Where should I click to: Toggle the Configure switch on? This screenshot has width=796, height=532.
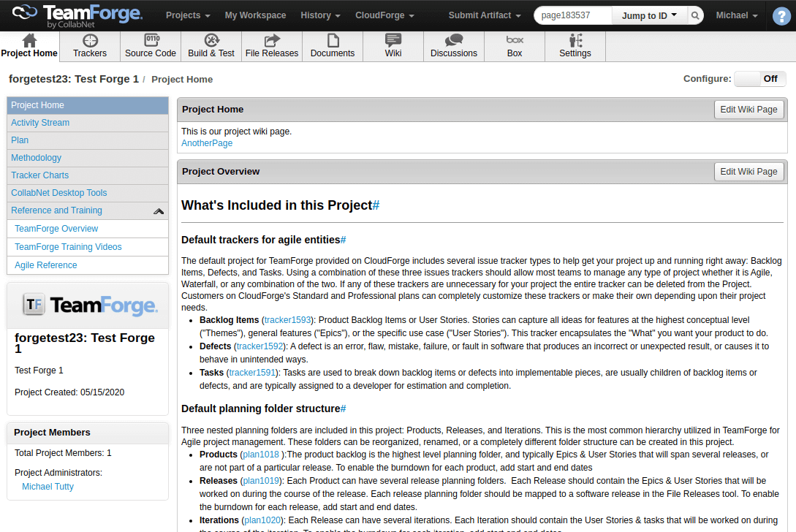[760, 79]
